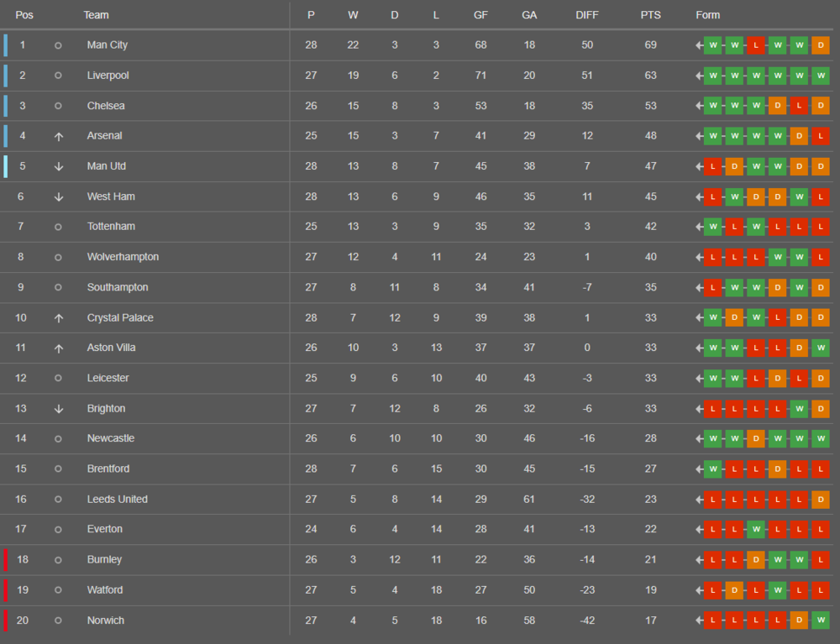Click the Form column header
This screenshot has width=840, height=644.
707,15
